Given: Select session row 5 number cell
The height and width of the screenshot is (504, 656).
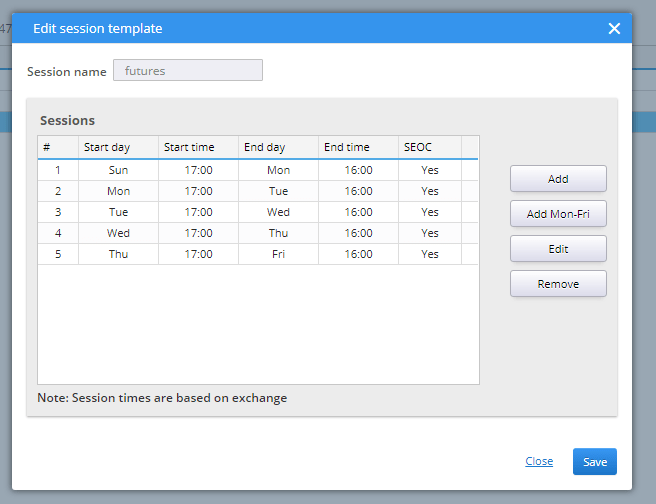Looking at the screenshot, I should (58, 254).
